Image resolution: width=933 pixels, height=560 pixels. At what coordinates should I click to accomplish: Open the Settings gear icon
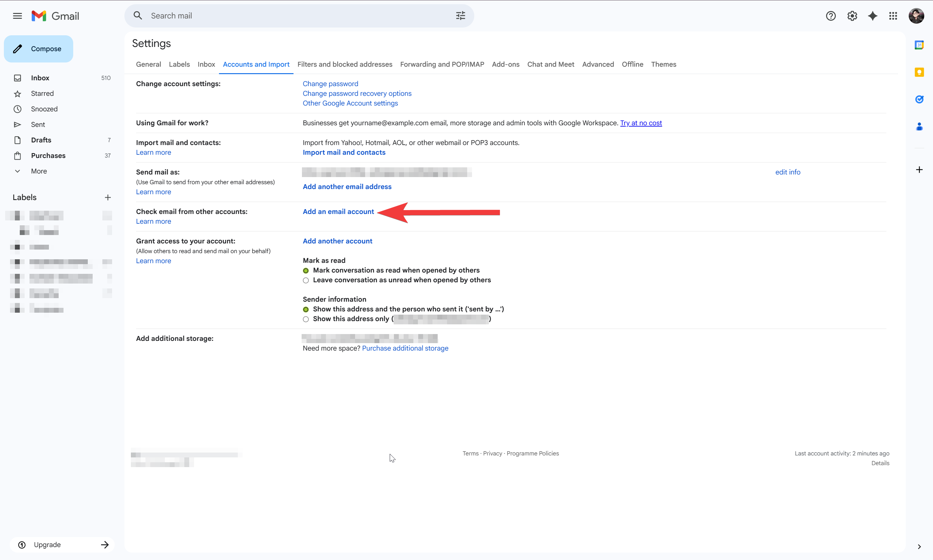852,16
